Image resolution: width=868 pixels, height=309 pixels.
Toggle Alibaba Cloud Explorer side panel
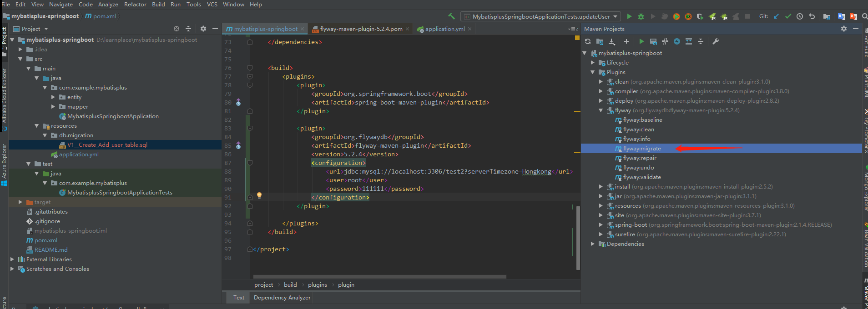click(x=4, y=99)
